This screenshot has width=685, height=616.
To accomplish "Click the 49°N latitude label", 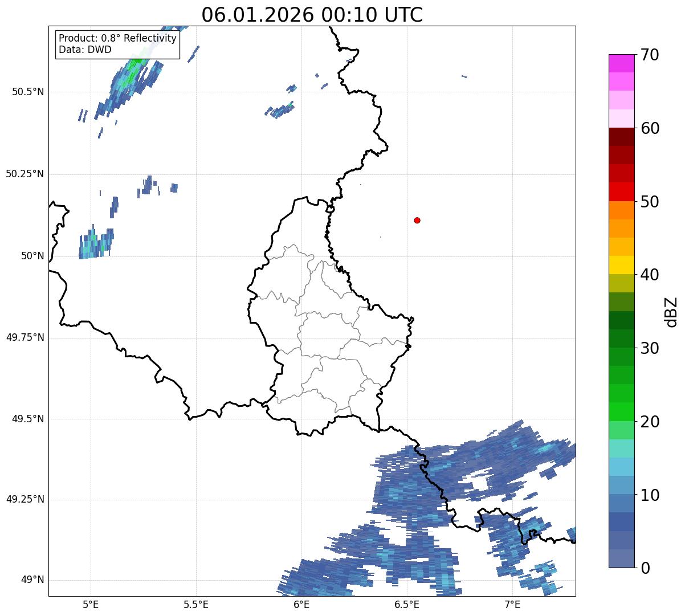I will 32,580.
